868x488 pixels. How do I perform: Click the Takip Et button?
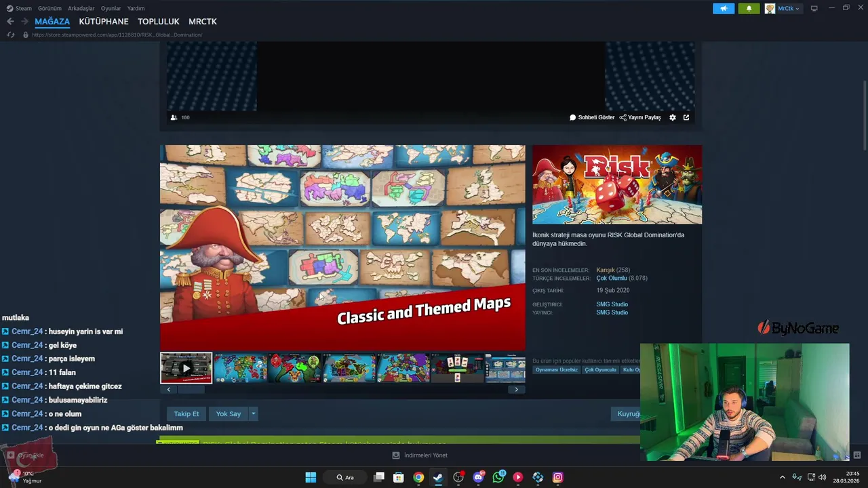coord(186,413)
